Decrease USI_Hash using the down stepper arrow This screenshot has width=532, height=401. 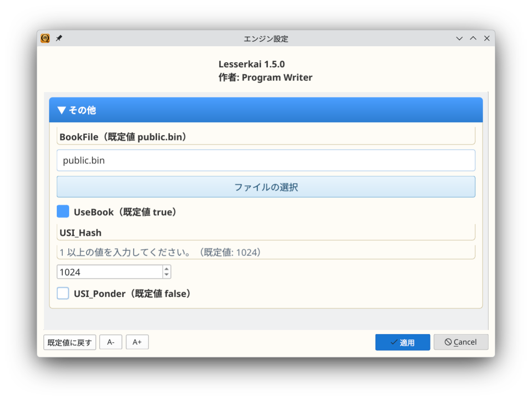[x=167, y=274]
